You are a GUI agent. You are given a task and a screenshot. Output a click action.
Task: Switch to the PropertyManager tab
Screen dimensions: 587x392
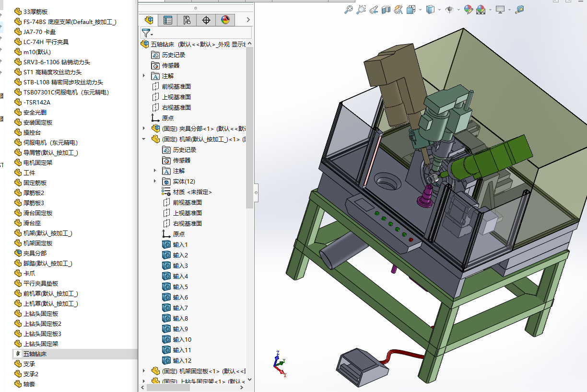click(168, 20)
